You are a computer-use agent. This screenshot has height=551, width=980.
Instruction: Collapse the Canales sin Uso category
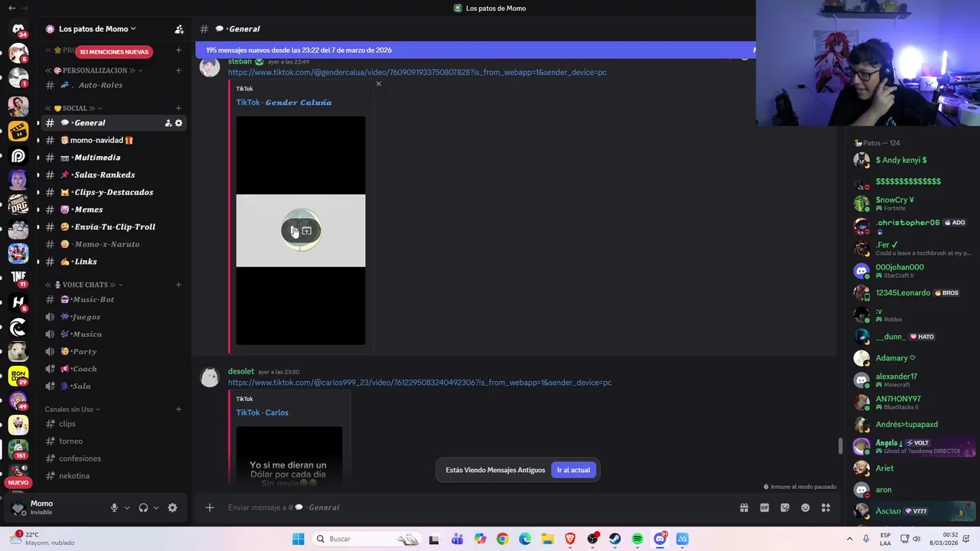[73, 409]
